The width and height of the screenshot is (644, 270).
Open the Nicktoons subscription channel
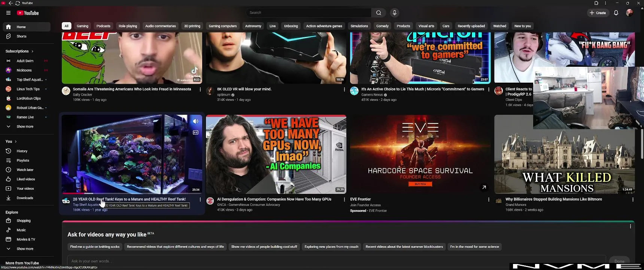[x=27, y=70]
